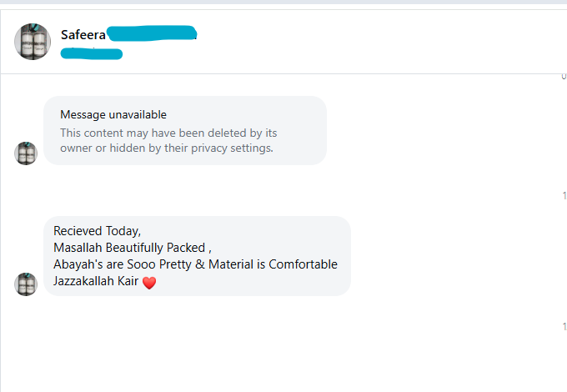The height and width of the screenshot is (392, 567).
Task: Click the cut-off timestamp just below the header
Action: pos(563,77)
